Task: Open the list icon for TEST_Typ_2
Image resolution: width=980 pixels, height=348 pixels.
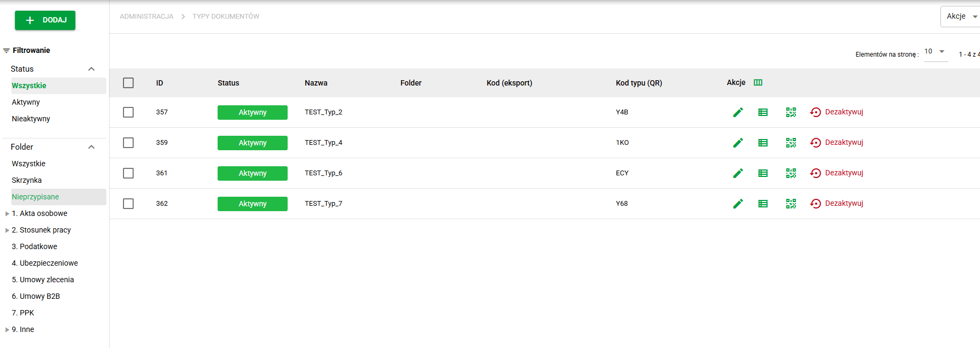Action: pyautogui.click(x=763, y=112)
